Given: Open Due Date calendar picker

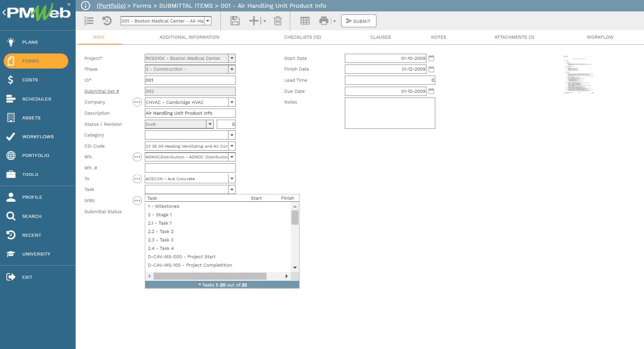Looking at the screenshot, I should pos(432,91).
